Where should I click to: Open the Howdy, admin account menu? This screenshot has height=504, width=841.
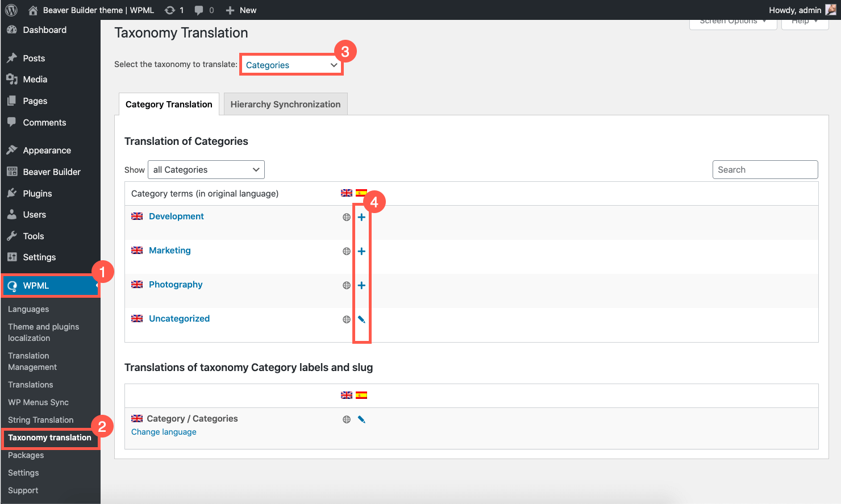(x=802, y=10)
